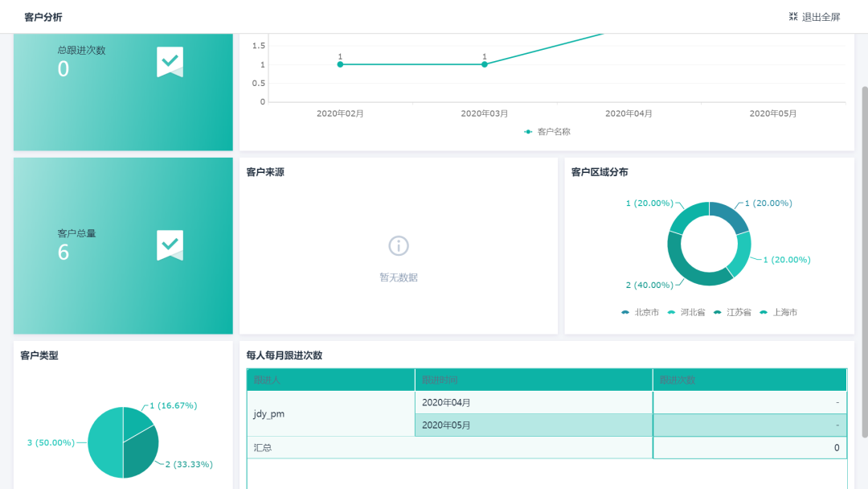The image size is (868, 489).
Task: Click the 退出全屏 text link
Action: coord(821,16)
